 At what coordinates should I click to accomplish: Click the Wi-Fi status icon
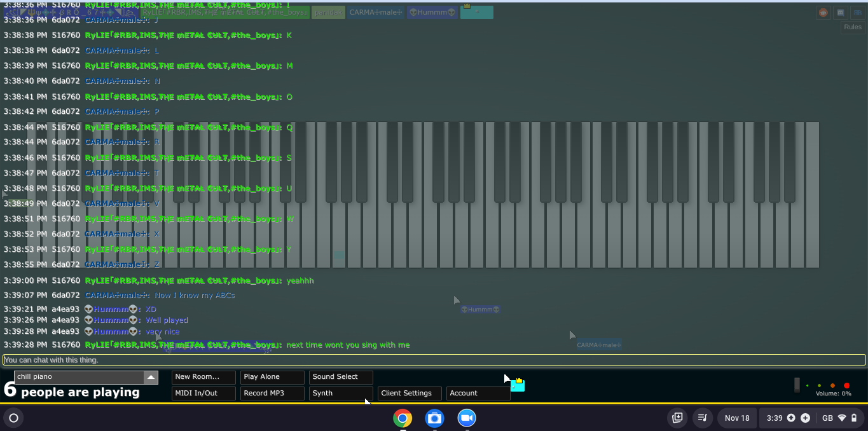842,418
